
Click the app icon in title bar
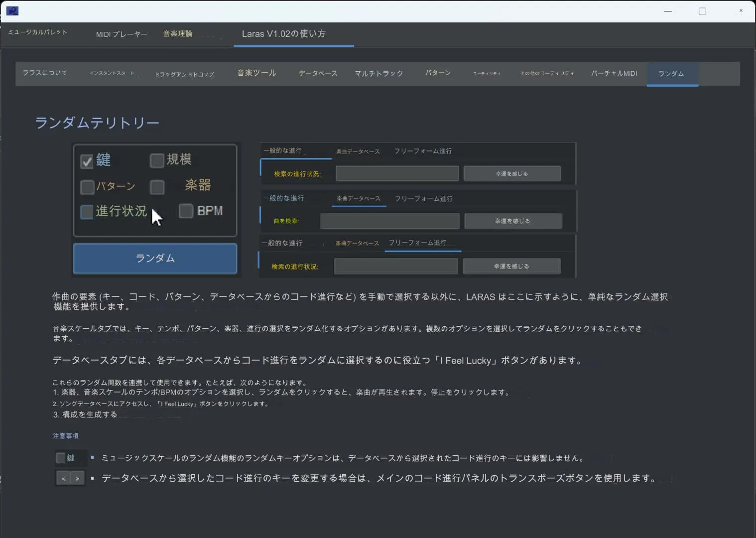pos(12,10)
